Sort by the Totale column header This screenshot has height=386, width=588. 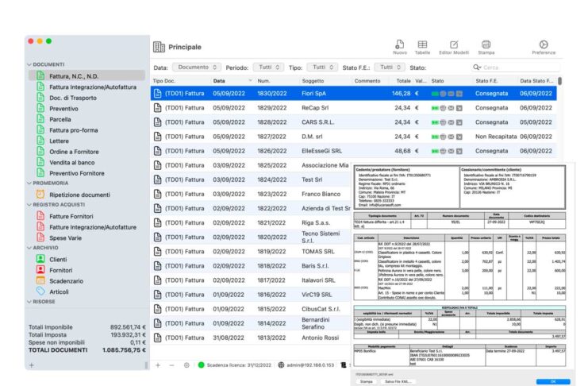403,81
